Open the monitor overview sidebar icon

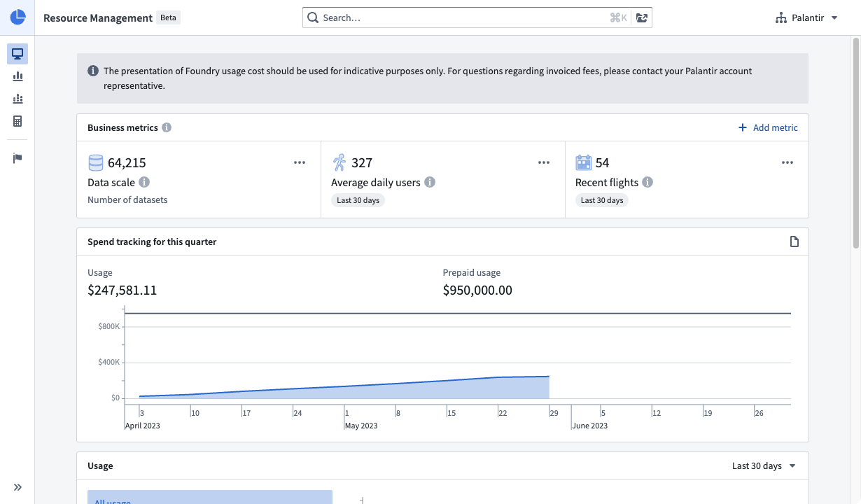[17, 53]
